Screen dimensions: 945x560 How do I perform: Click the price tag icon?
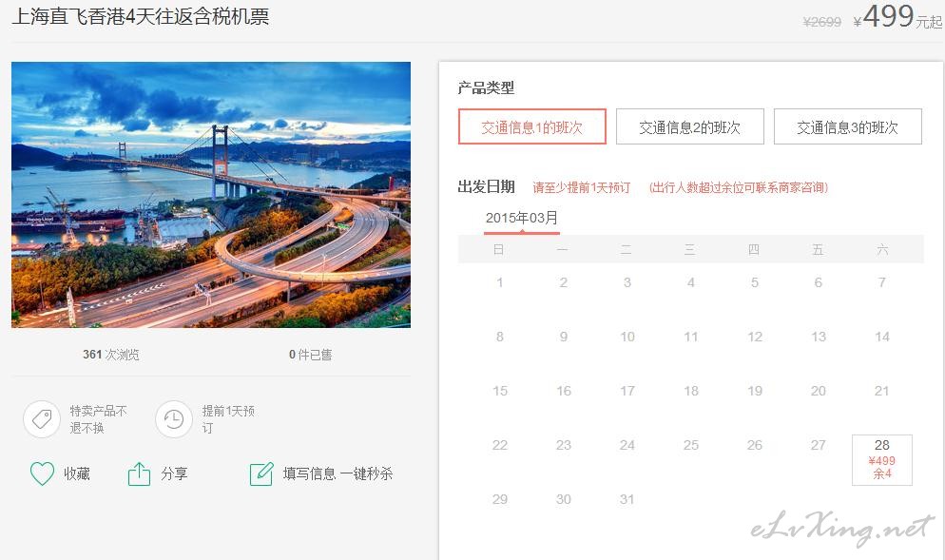(x=42, y=419)
